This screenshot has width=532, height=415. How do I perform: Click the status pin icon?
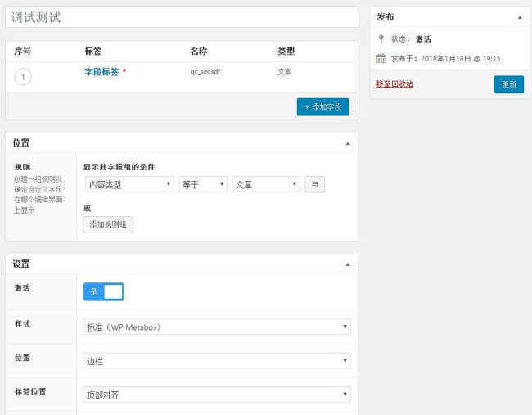[381, 39]
